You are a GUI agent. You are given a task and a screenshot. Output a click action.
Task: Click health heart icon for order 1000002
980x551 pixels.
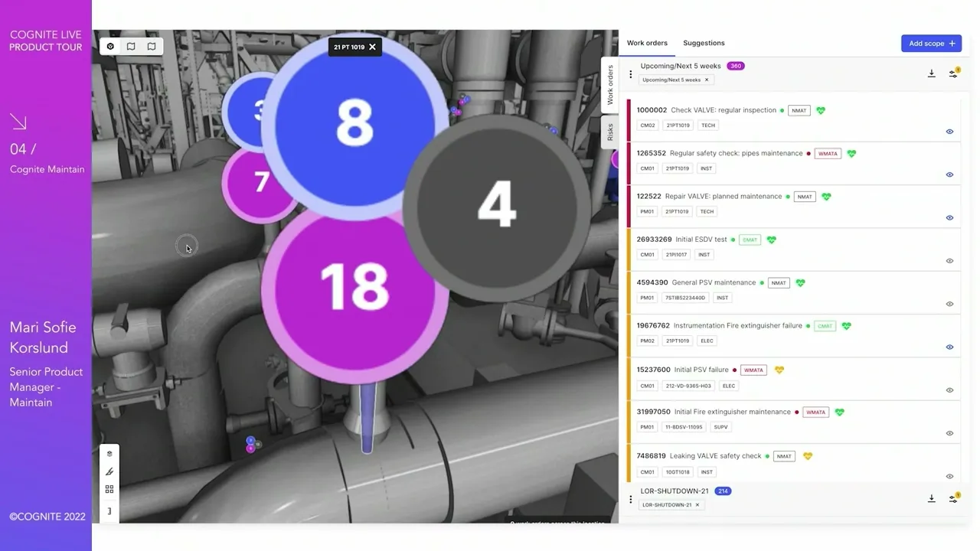821,110
